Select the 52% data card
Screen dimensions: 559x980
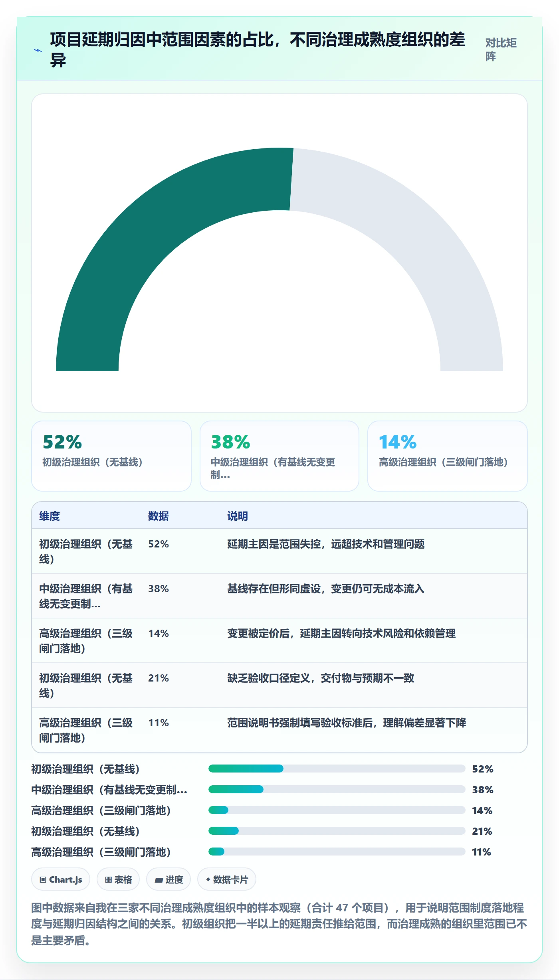[x=111, y=456]
